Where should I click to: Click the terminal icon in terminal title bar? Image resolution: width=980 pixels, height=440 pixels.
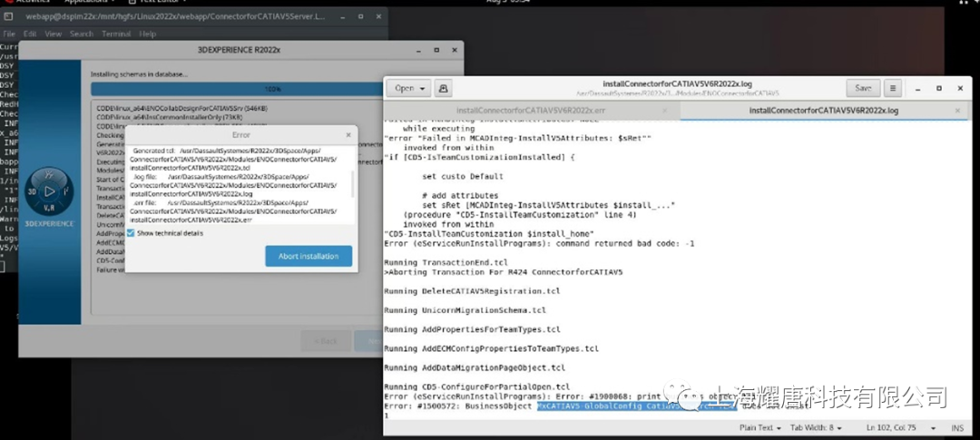click(7, 17)
